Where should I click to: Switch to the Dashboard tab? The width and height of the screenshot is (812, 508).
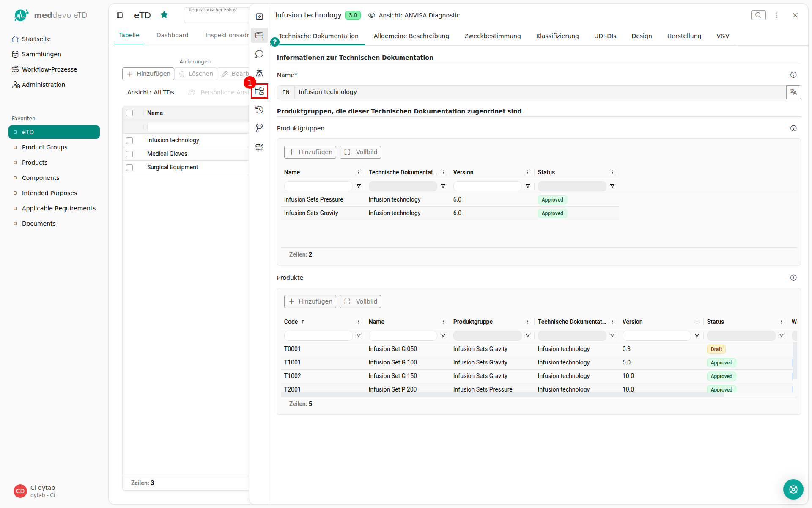tap(172, 35)
